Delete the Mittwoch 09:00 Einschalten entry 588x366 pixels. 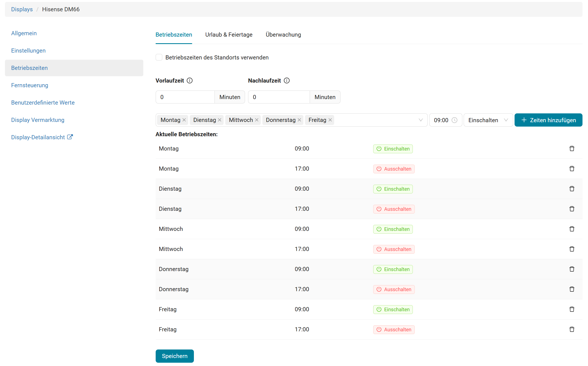pyautogui.click(x=572, y=229)
